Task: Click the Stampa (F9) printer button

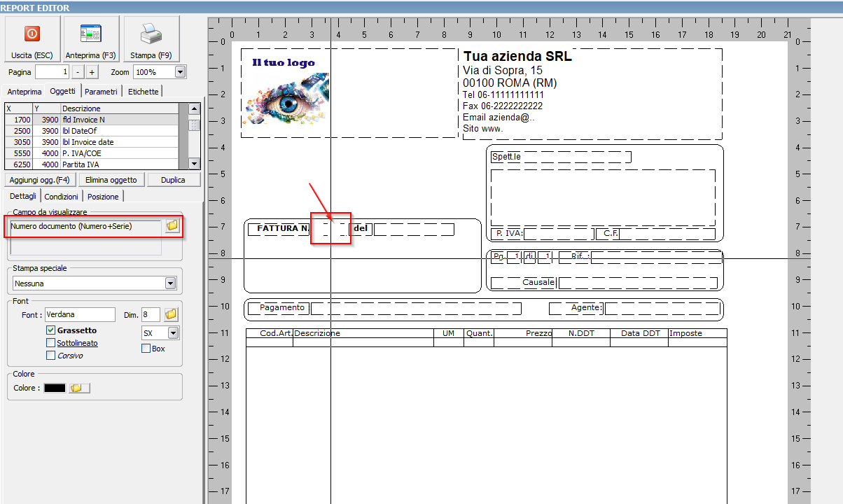Action: coord(151,38)
